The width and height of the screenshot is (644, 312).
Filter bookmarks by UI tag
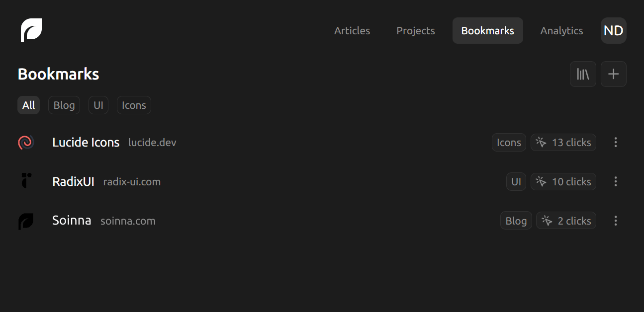[98, 105]
